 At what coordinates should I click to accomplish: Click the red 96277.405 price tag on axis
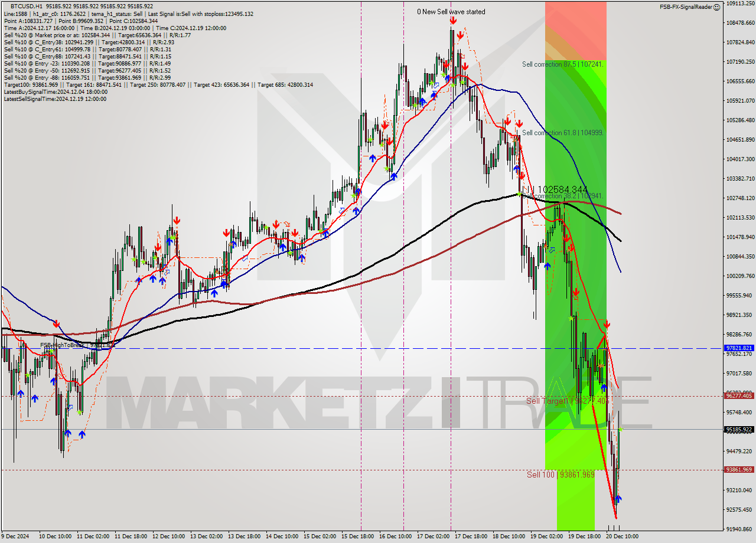tap(739, 396)
